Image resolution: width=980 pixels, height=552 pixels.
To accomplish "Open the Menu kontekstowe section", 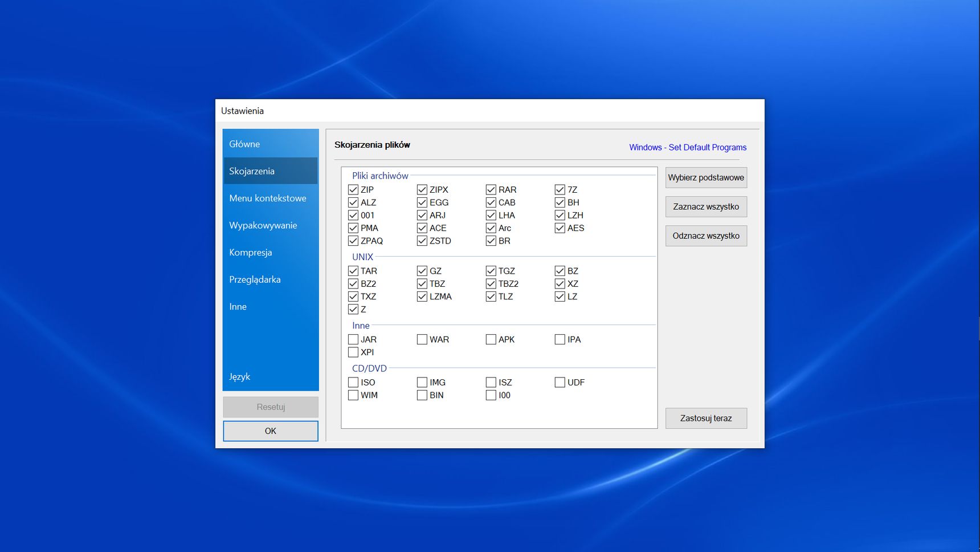I will pos(270,198).
